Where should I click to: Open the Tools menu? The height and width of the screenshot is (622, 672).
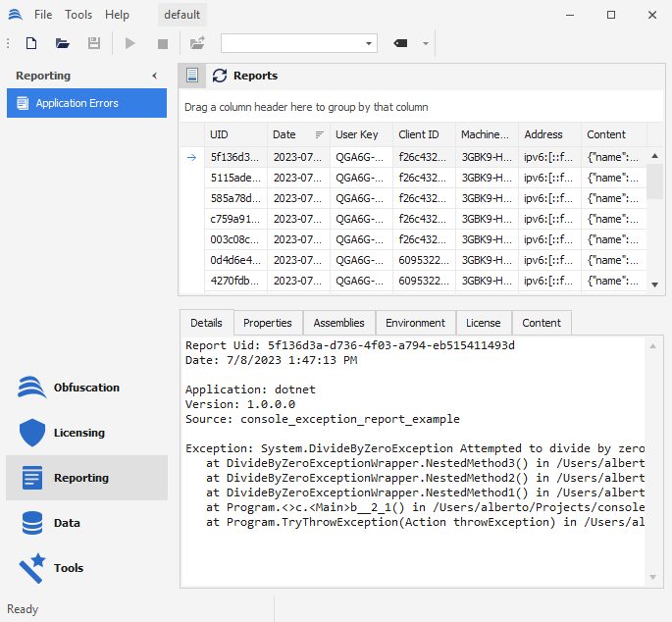pos(78,15)
